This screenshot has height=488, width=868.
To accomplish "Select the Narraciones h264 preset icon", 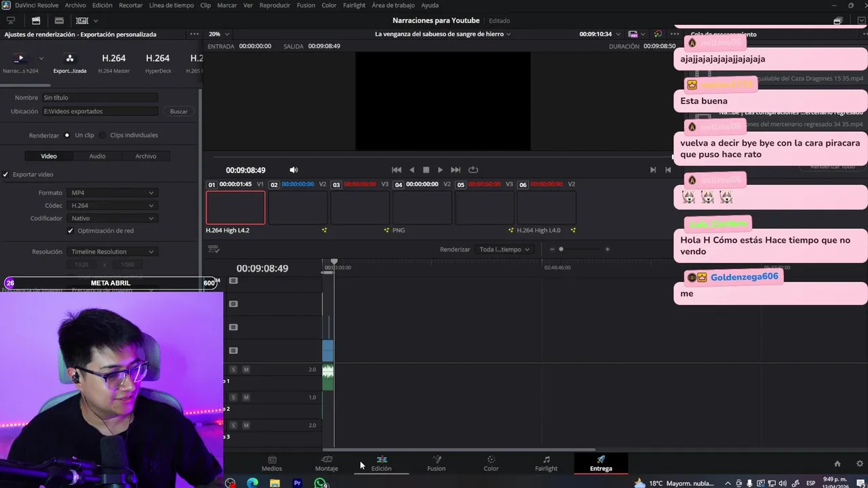I will click(20, 58).
